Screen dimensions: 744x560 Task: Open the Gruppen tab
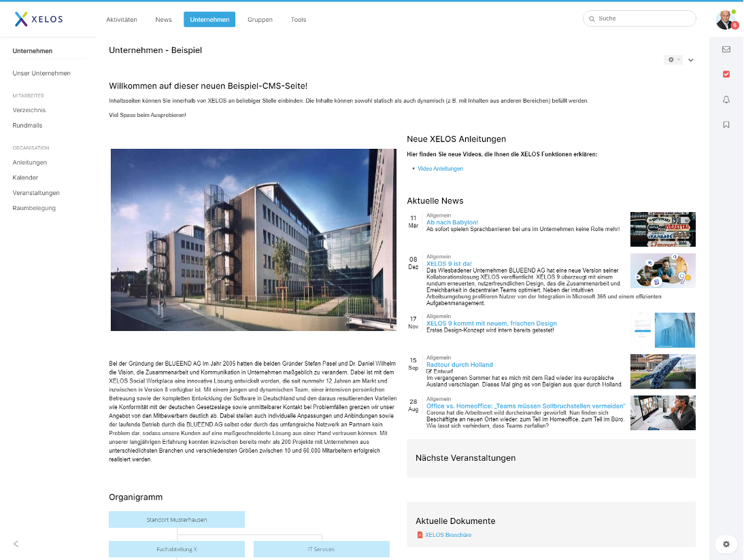tap(260, 20)
